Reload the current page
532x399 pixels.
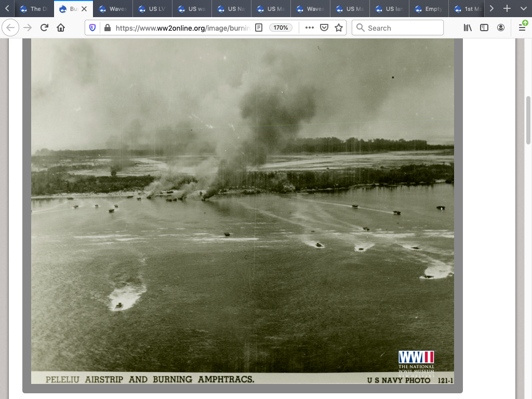44,28
